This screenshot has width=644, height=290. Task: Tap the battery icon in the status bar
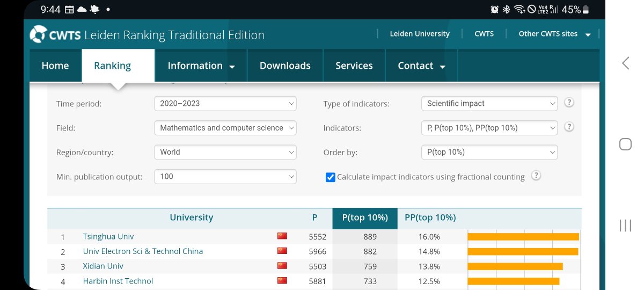(x=586, y=9)
